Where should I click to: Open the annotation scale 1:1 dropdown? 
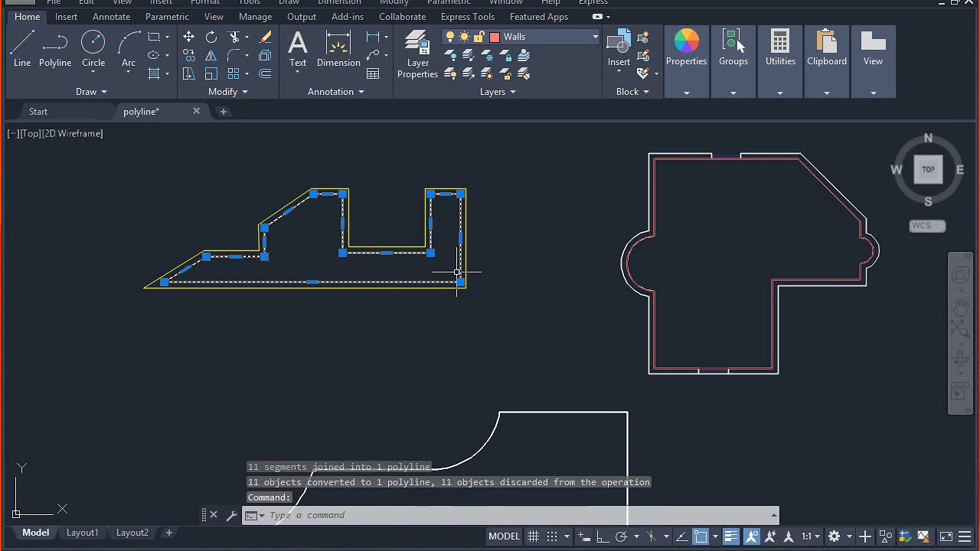coord(810,536)
